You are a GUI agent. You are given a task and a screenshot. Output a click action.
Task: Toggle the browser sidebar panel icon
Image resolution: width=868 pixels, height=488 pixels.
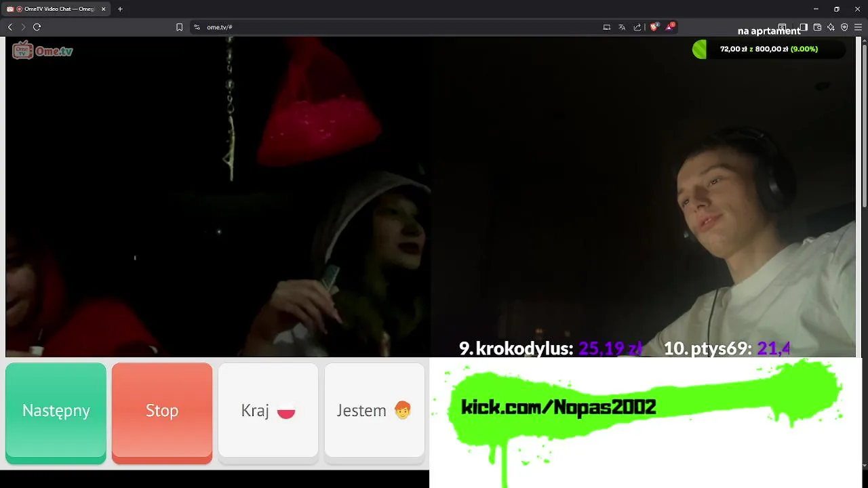(803, 27)
